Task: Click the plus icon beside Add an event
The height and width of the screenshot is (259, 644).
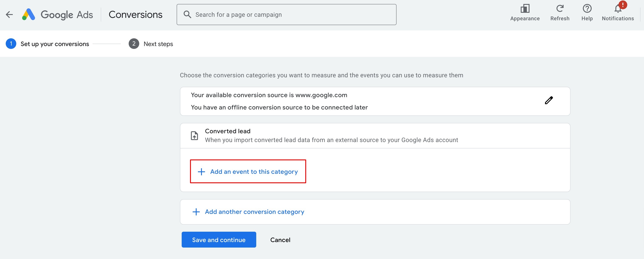Action: 201,172
